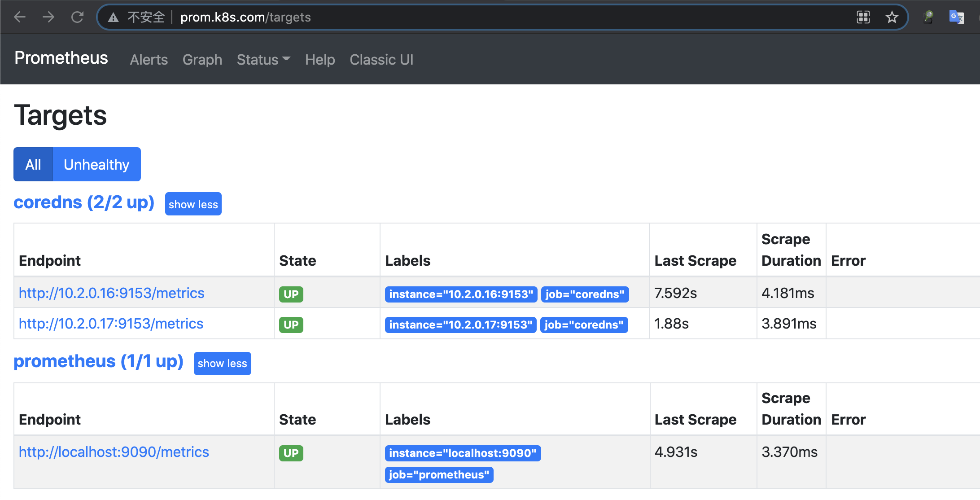Switch to Classic UI

click(381, 60)
